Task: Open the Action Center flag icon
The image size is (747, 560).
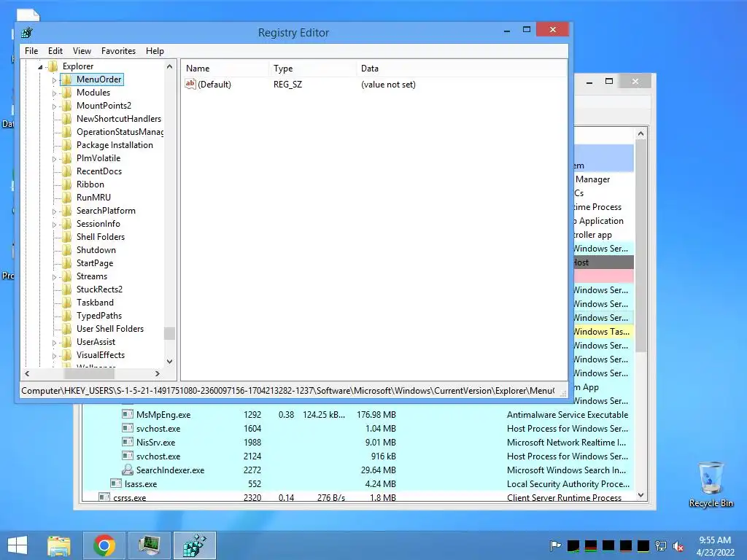Action: pyautogui.click(x=555, y=546)
